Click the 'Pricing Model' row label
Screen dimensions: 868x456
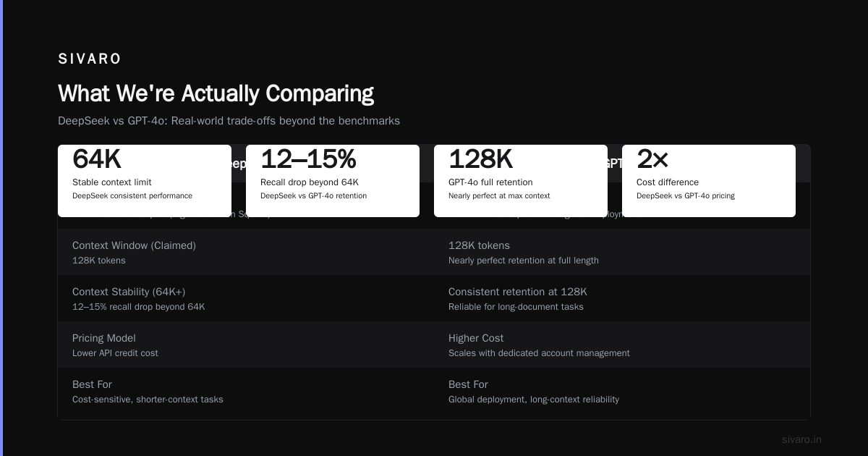click(x=104, y=338)
